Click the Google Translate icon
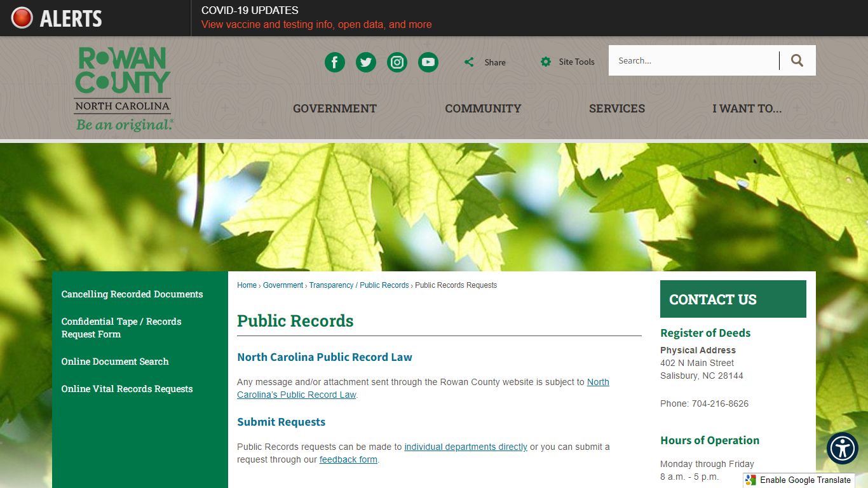868x488 pixels. coord(751,480)
